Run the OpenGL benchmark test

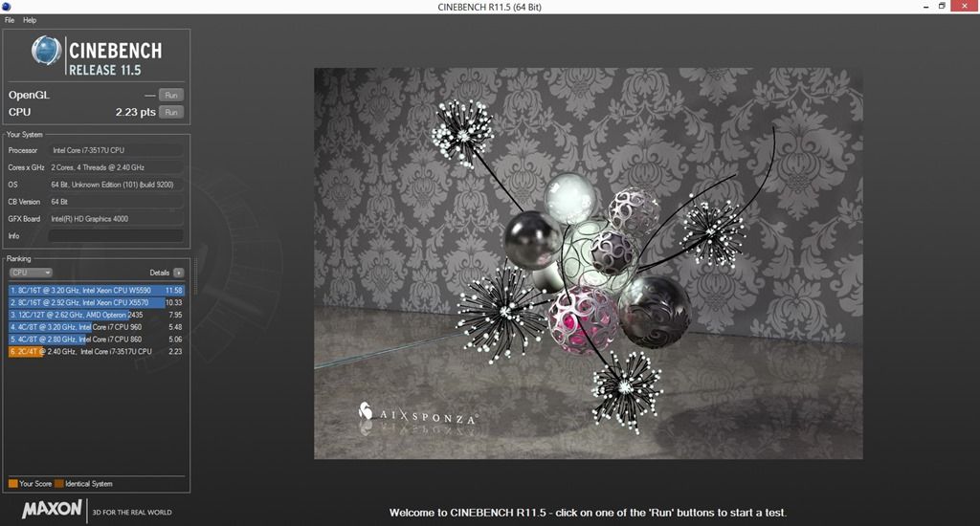[170, 95]
